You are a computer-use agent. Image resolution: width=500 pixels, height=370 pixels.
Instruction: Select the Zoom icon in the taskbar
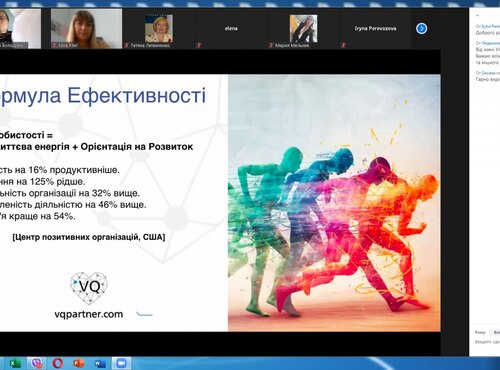121,363
